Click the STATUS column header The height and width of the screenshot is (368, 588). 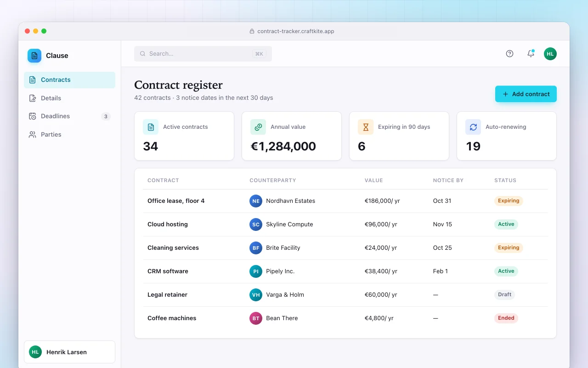point(505,180)
